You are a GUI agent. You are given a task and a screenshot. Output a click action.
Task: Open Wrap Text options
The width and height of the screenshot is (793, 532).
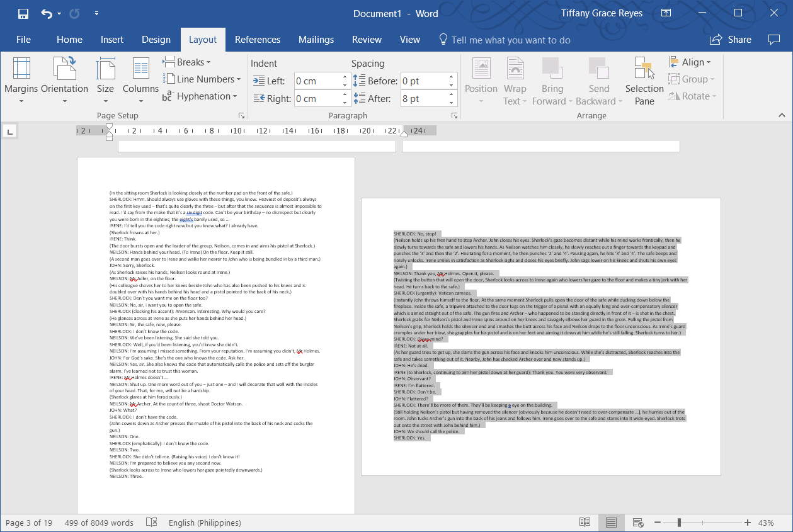click(515, 80)
